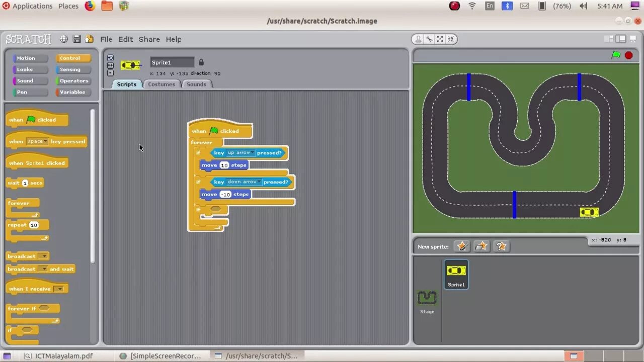Choose new sprite from file
The image size is (644, 362).
(481, 246)
